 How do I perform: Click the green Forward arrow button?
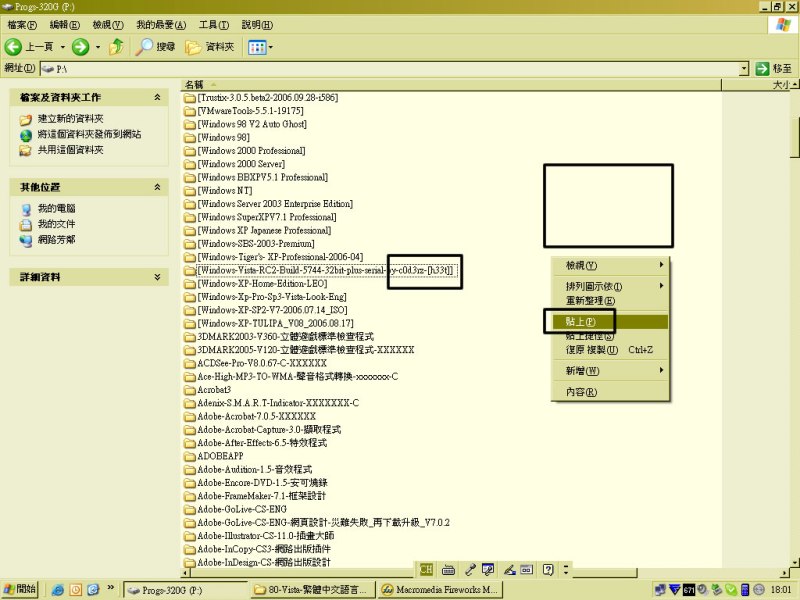click(x=80, y=47)
